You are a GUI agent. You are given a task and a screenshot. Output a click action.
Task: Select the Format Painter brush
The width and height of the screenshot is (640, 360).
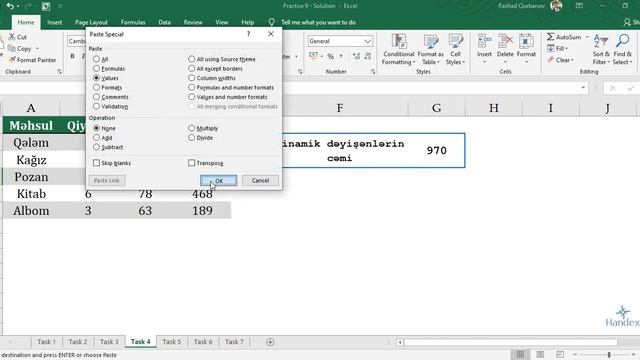point(12,60)
